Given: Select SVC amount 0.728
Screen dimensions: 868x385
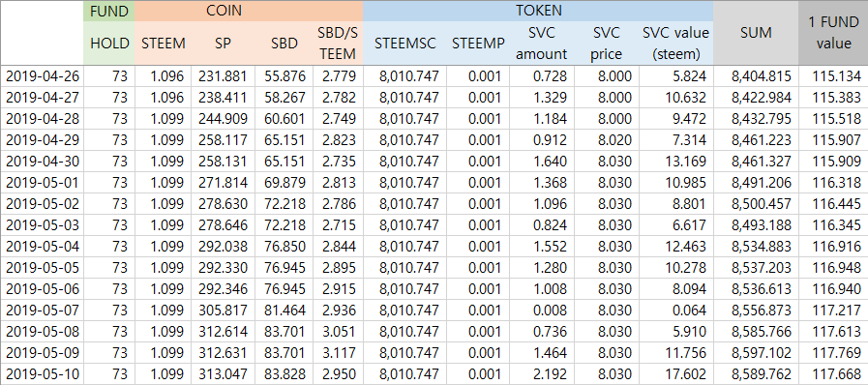Looking at the screenshot, I should click(542, 75).
